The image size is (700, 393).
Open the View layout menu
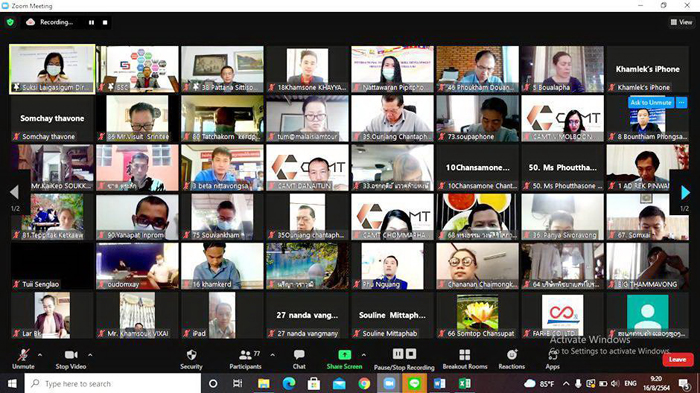pyautogui.click(x=681, y=22)
